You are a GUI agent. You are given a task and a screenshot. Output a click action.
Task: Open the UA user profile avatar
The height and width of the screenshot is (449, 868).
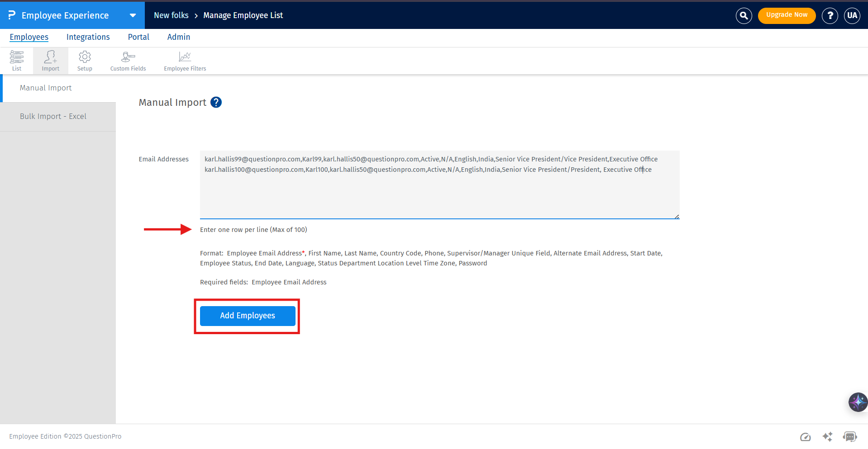852,15
